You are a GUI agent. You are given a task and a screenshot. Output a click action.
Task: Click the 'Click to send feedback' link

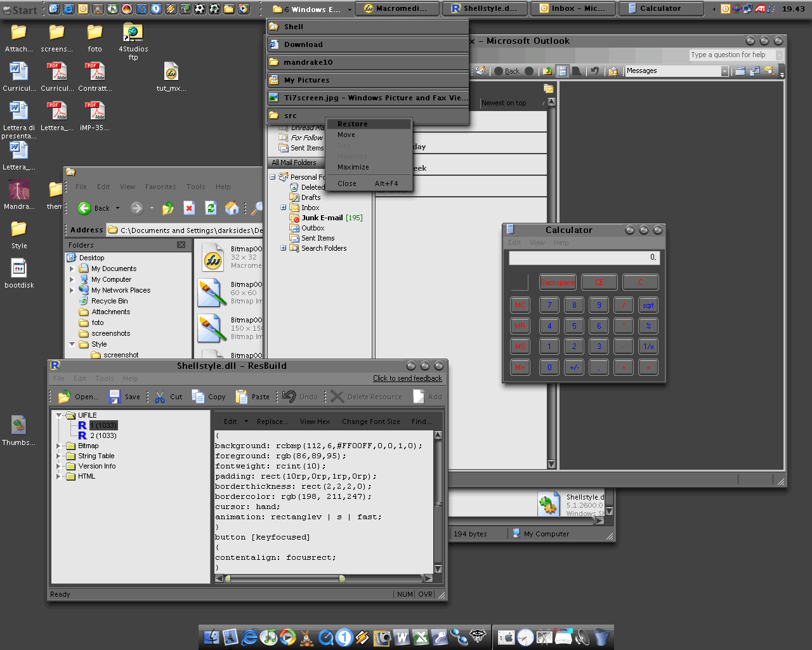[x=407, y=378]
